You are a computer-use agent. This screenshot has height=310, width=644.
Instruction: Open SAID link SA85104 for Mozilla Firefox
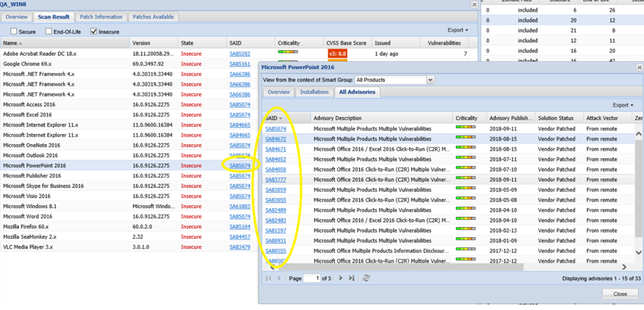[240, 226]
